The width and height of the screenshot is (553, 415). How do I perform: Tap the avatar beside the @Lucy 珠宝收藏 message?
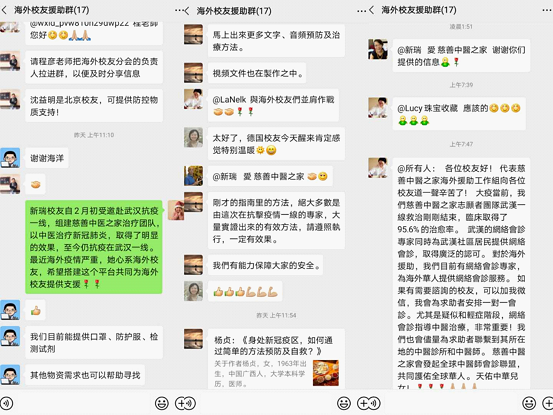point(378,107)
